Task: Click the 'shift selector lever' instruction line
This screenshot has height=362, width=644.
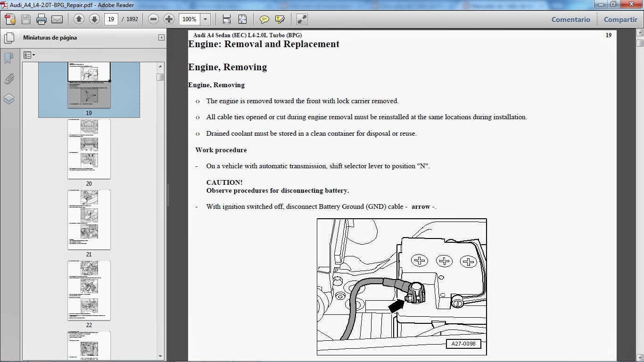Action: tap(318, 166)
